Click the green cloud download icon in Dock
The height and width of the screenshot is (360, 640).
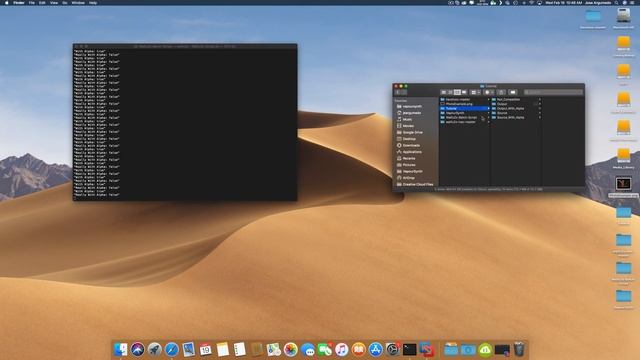coord(485,350)
